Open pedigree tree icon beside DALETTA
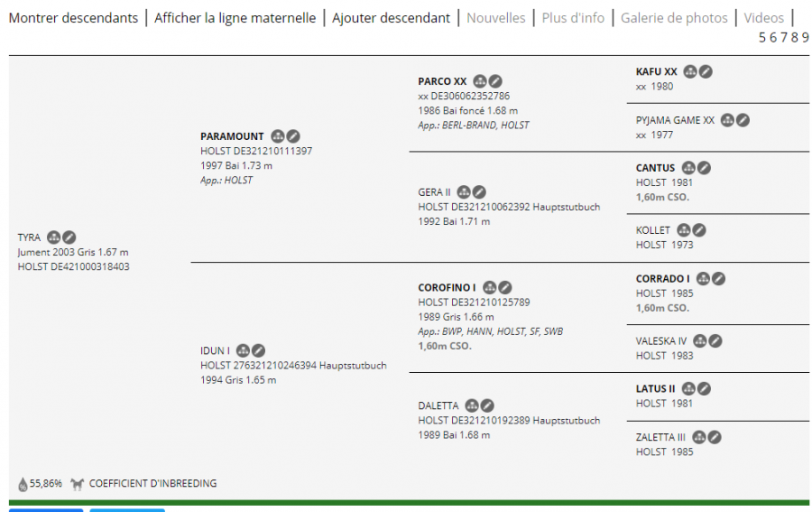This screenshot has width=812, height=512. pos(472,406)
